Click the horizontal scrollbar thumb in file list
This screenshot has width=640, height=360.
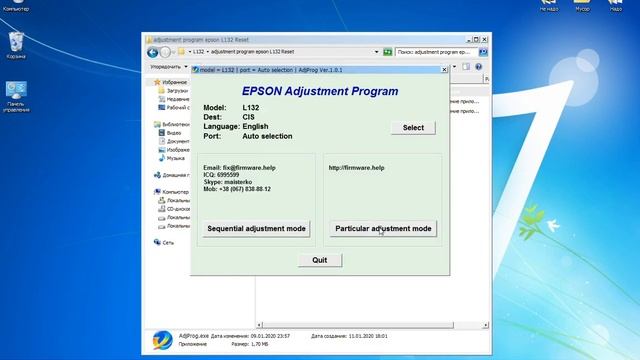[358, 325]
